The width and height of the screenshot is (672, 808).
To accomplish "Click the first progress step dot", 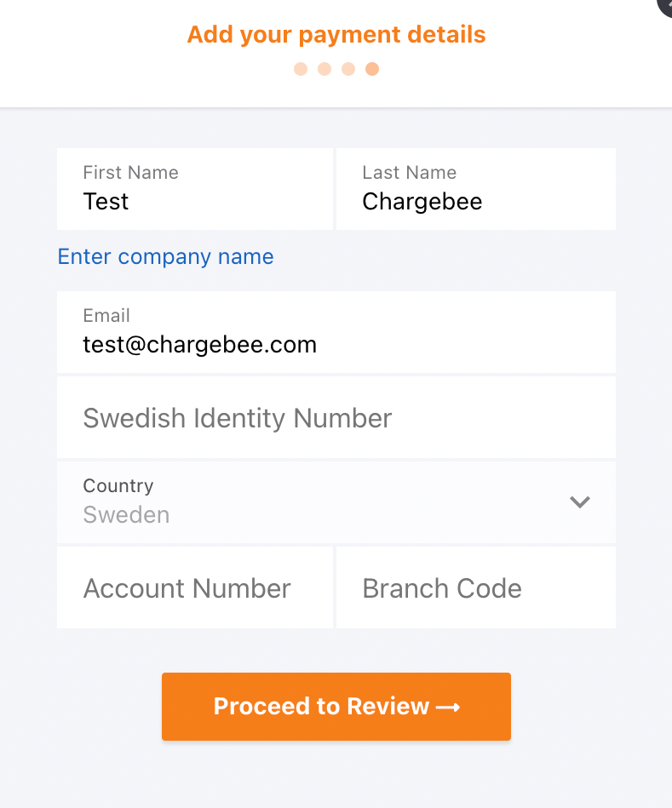I will pos(301,69).
